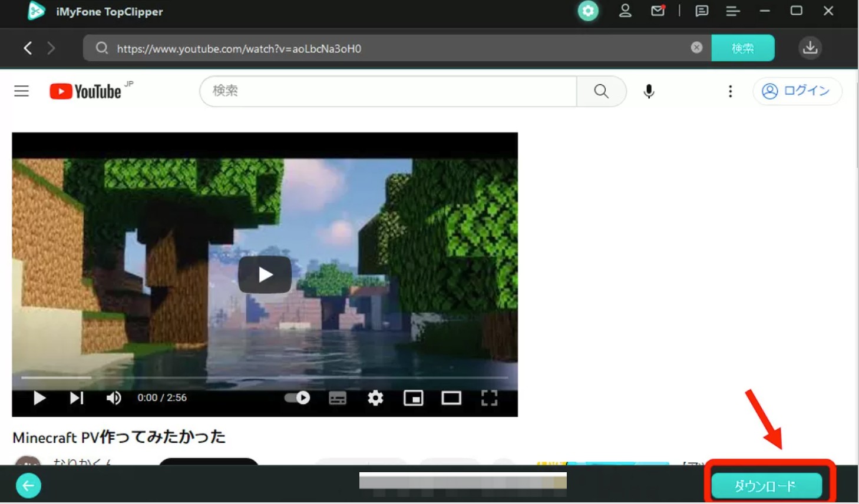This screenshot has height=504, width=859.
Task: Clear the URL with the X icon
Action: (x=696, y=48)
